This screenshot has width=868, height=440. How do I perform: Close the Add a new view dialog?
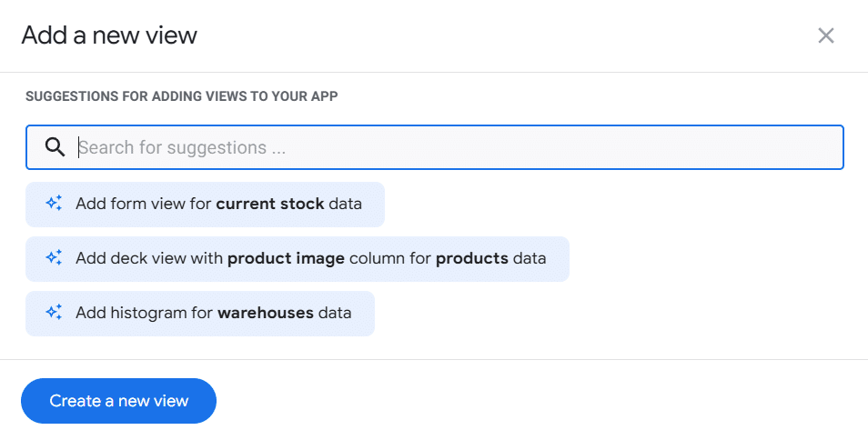[825, 35]
